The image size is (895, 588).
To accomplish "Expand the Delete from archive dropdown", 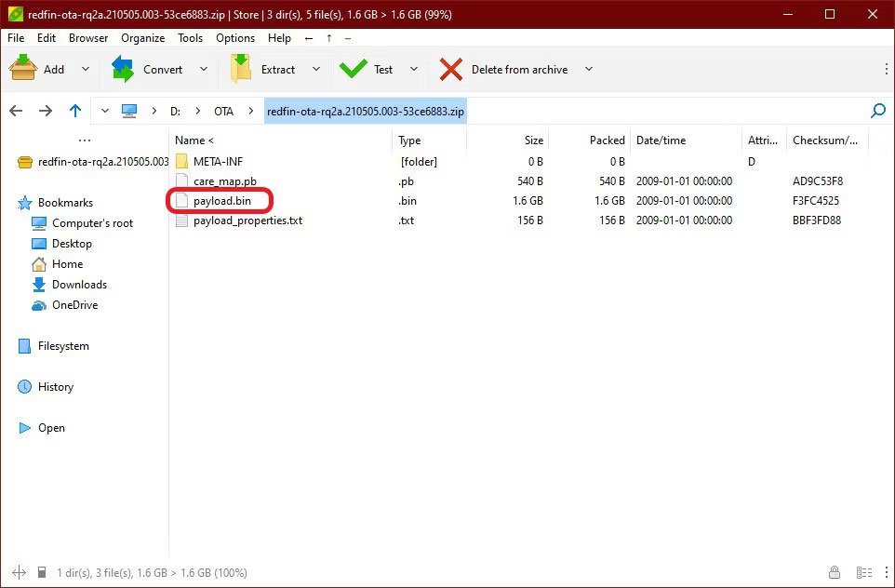I will coord(589,69).
